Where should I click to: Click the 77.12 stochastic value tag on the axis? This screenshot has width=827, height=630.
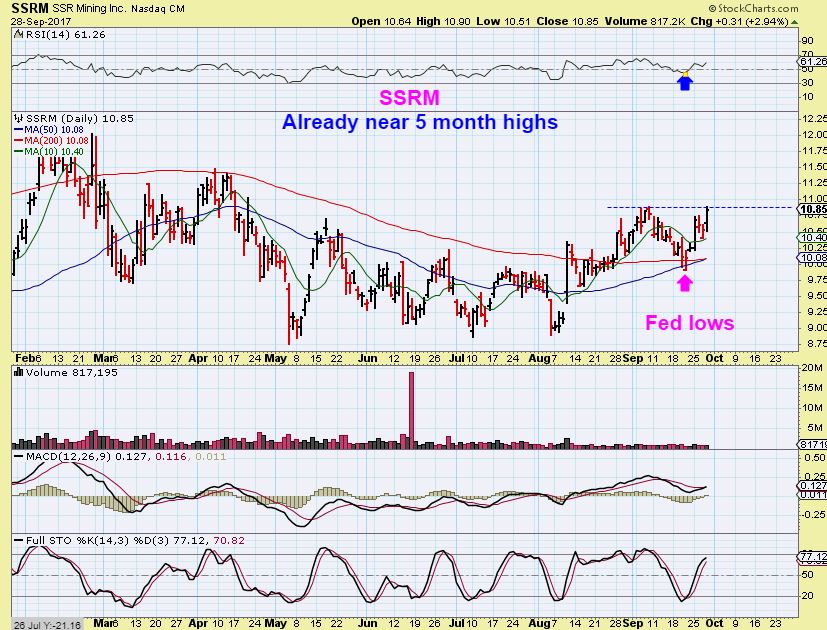pyautogui.click(x=813, y=556)
